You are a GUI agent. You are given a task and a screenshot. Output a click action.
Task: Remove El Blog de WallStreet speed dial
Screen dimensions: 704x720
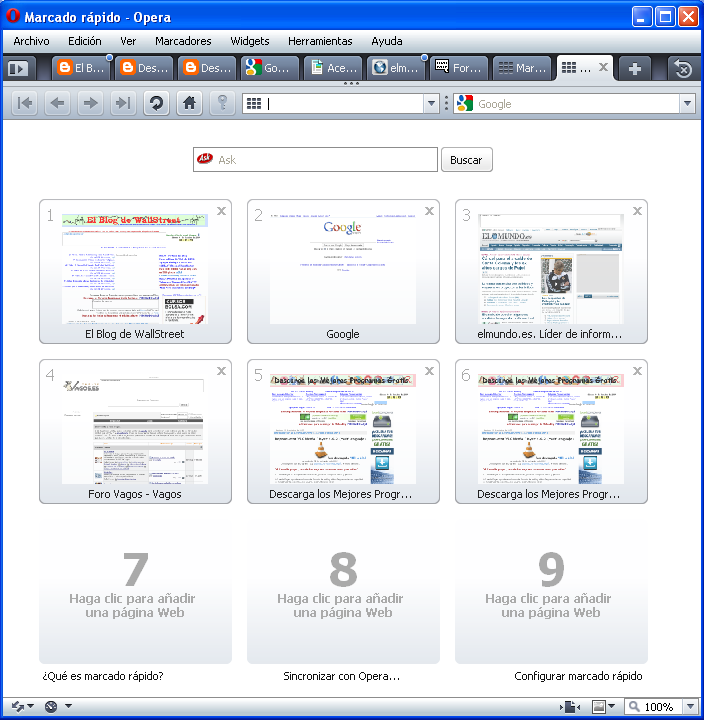pos(221,211)
